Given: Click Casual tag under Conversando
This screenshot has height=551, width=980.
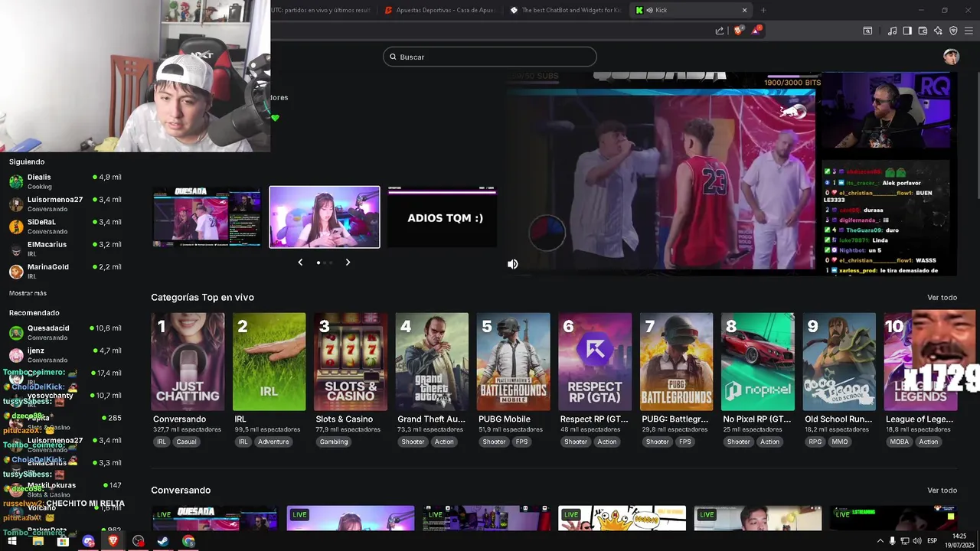Looking at the screenshot, I should point(186,442).
